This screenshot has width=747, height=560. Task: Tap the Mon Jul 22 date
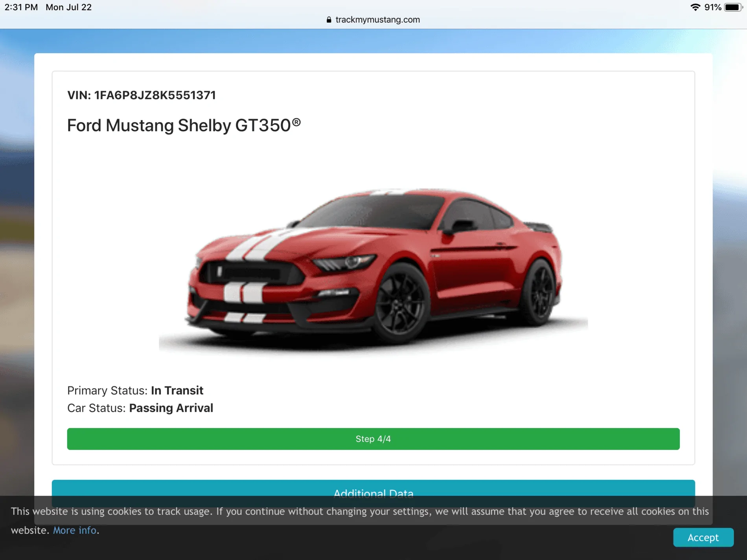(69, 7)
